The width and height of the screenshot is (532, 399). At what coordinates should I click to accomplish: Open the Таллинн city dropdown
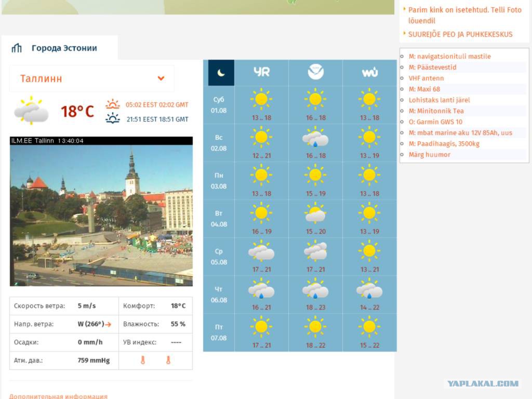click(x=91, y=78)
